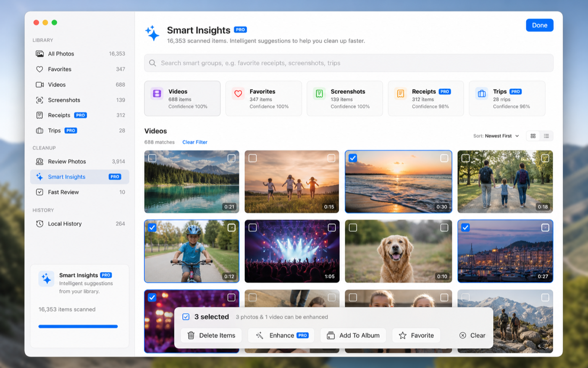Open Fast Review via its checkmark icon
This screenshot has width=588, height=368.
[x=39, y=192]
